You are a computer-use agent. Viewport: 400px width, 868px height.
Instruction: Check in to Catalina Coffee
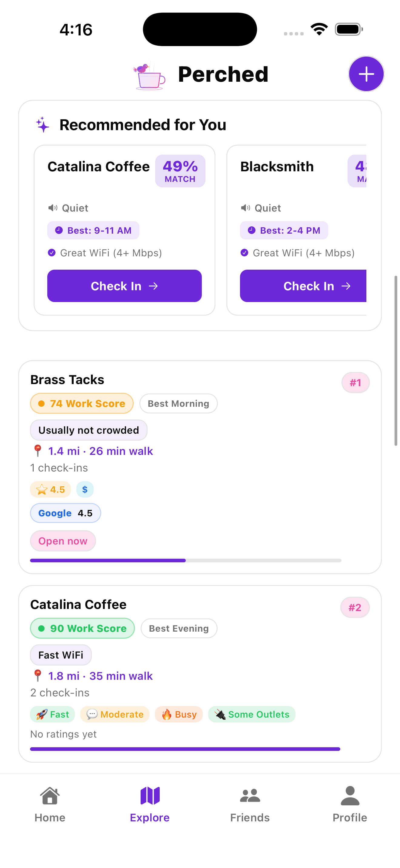point(124,286)
